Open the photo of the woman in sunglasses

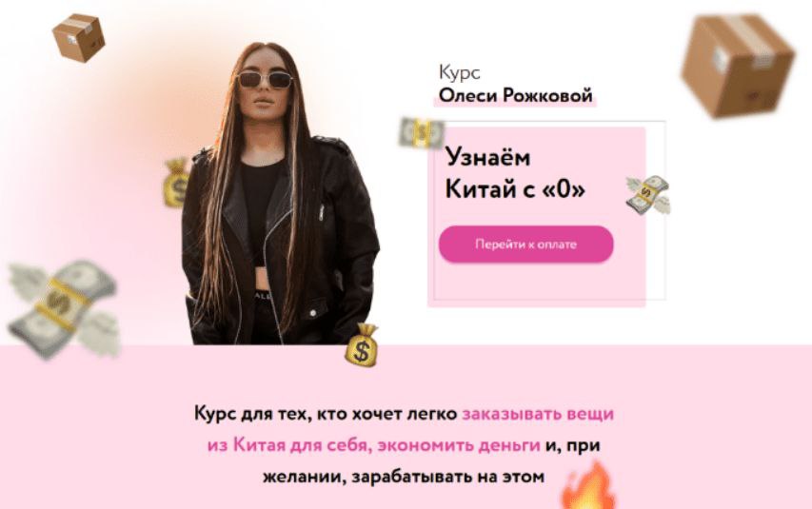(x=280, y=193)
